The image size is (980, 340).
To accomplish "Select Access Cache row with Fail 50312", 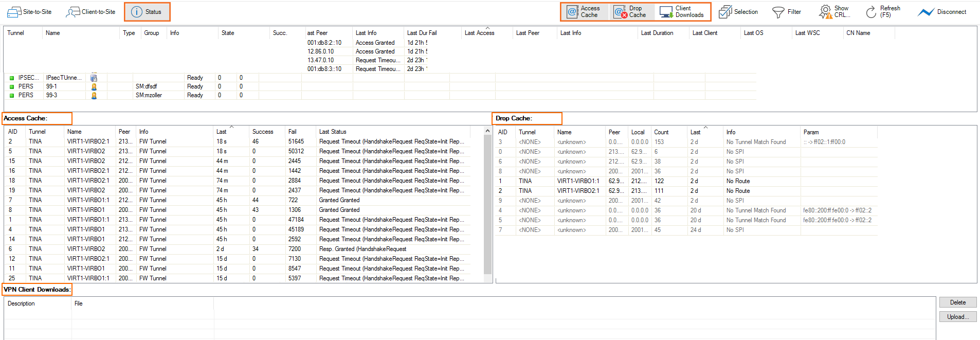I will [238, 151].
